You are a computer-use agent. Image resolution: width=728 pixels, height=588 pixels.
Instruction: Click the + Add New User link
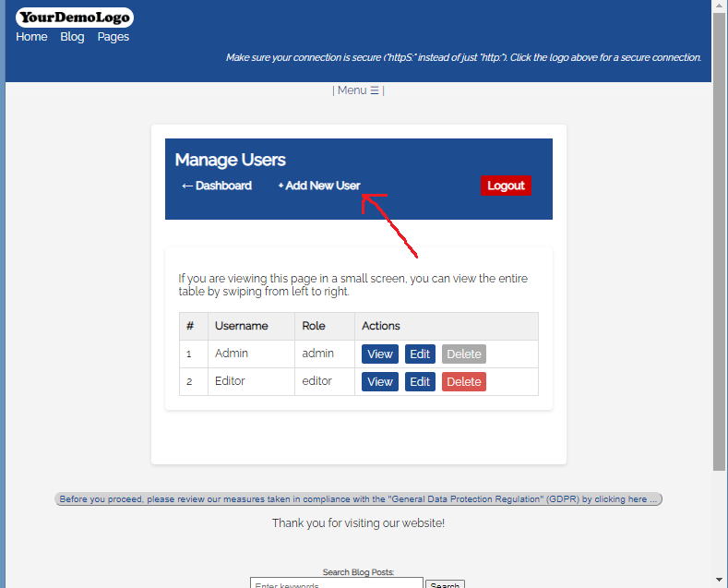(319, 186)
